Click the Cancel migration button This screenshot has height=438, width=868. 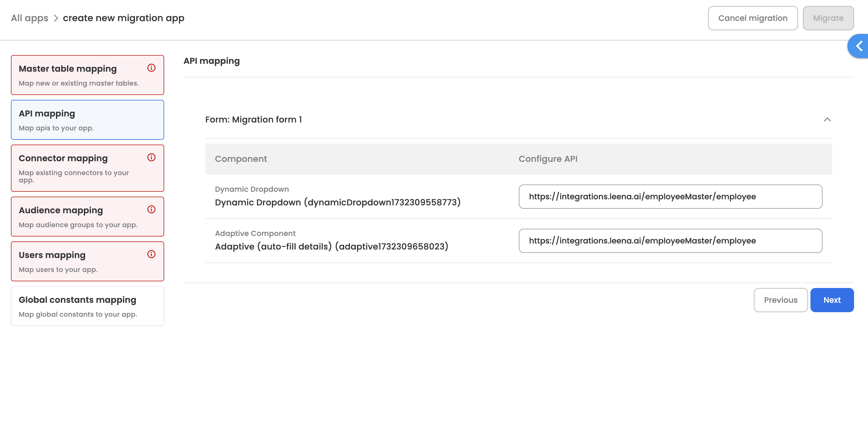point(752,18)
